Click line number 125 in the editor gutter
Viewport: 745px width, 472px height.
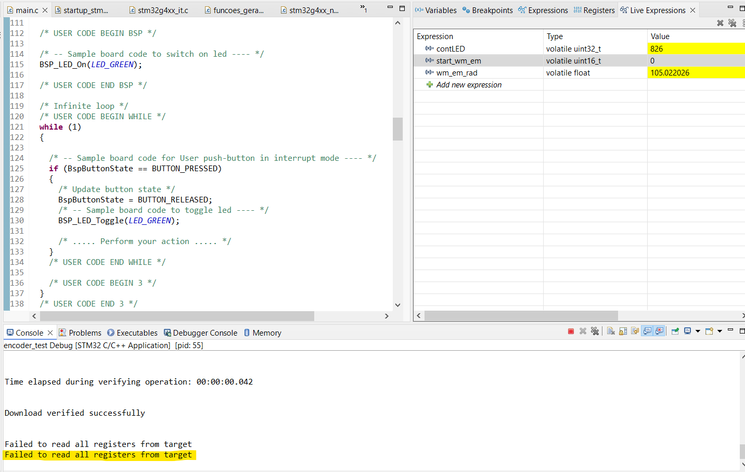(x=17, y=168)
